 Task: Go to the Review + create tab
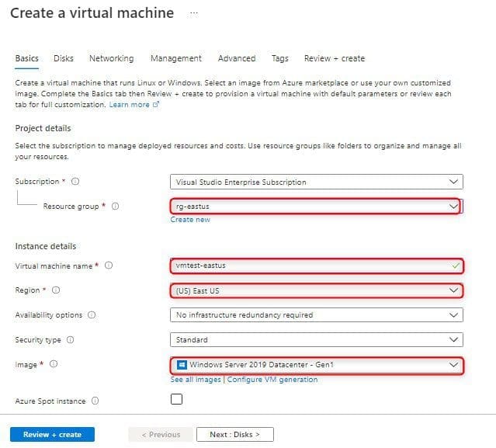[x=335, y=58]
